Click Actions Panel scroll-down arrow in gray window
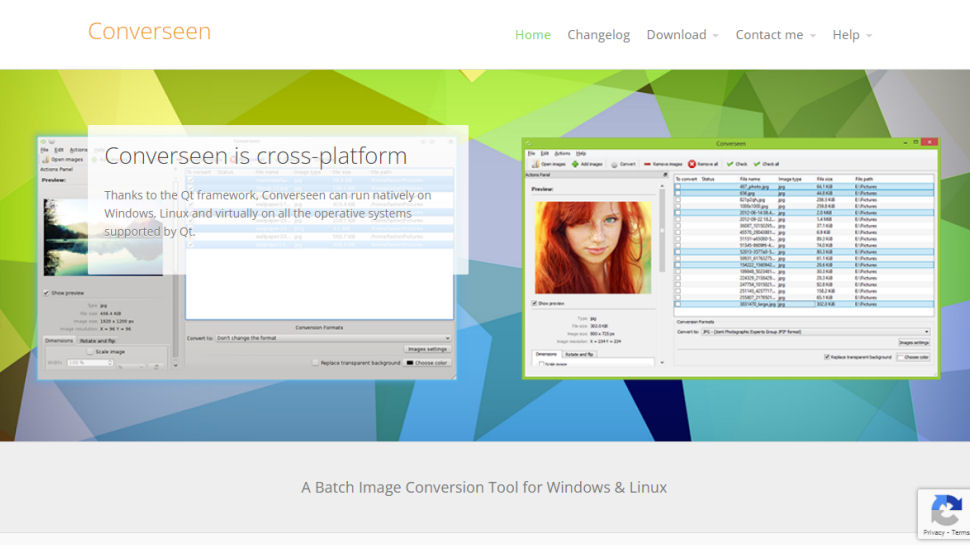The width and height of the screenshot is (970, 545). [x=176, y=365]
